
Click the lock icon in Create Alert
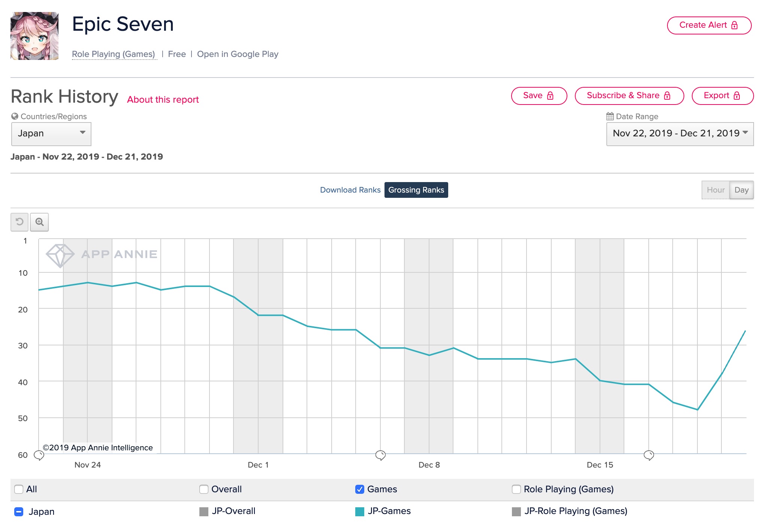pyautogui.click(x=735, y=25)
